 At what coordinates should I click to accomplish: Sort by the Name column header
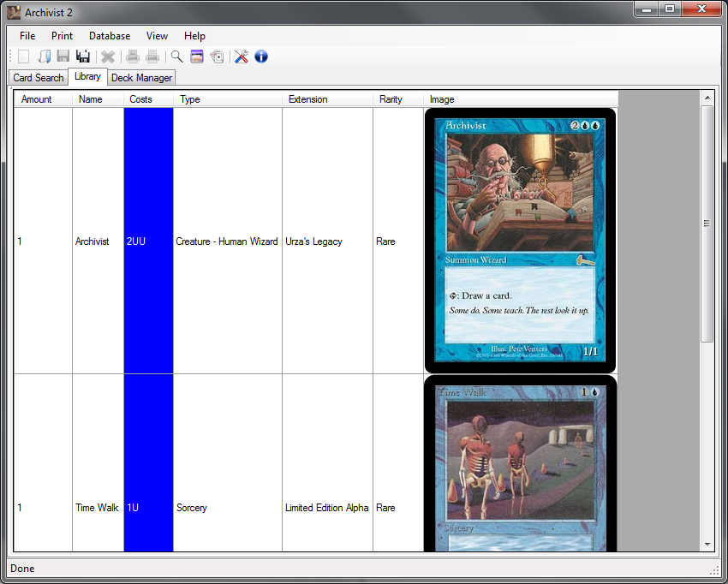98,99
